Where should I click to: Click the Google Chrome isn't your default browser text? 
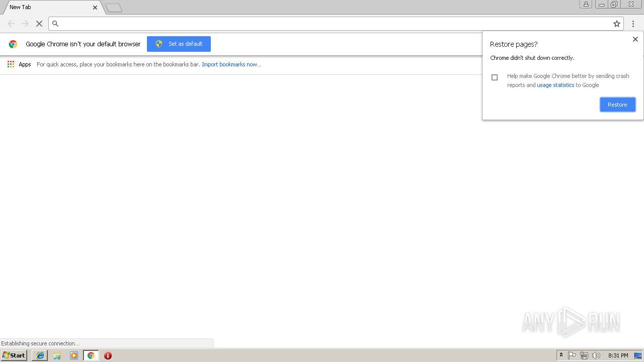point(83,44)
